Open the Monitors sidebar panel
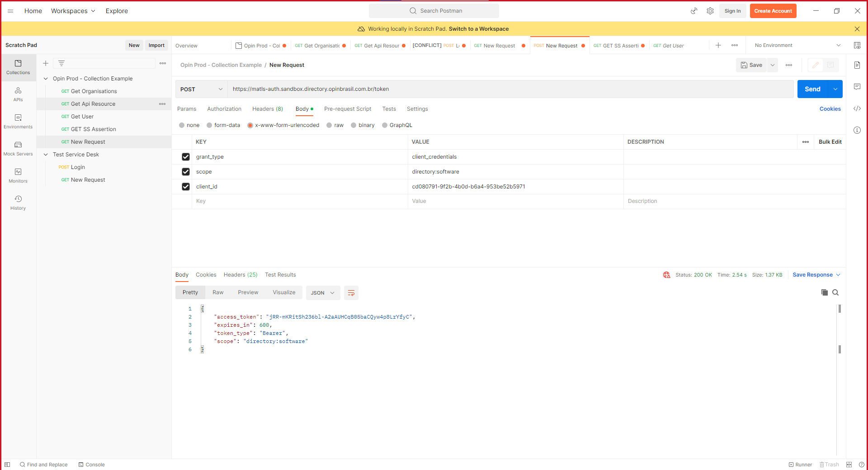 click(x=18, y=176)
